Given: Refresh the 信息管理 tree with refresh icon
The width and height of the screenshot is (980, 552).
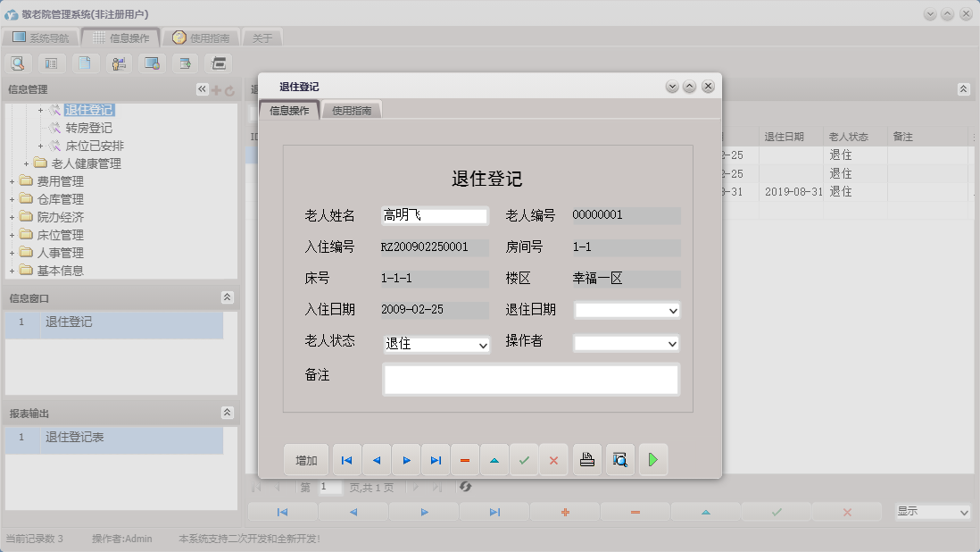Looking at the screenshot, I should click(x=230, y=88).
